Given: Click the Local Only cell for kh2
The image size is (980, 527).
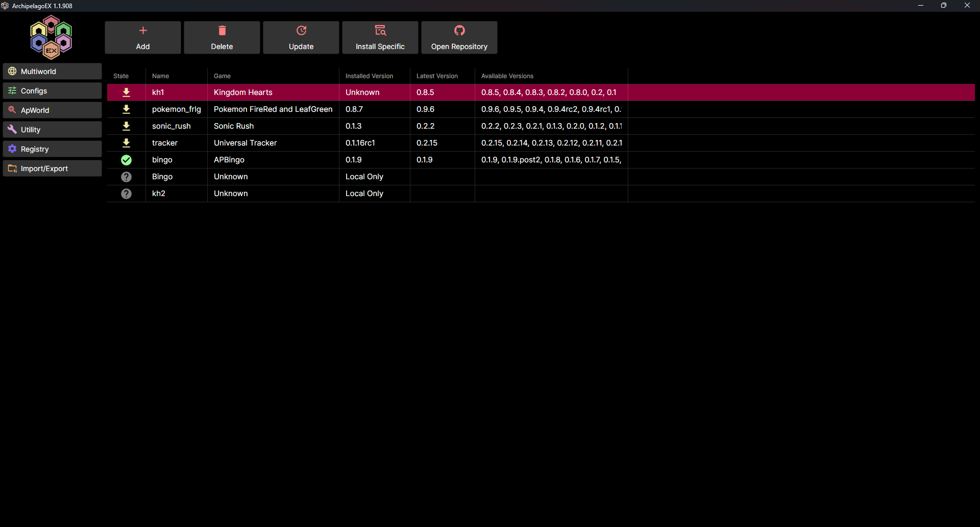Looking at the screenshot, I should tap(375, 194).
